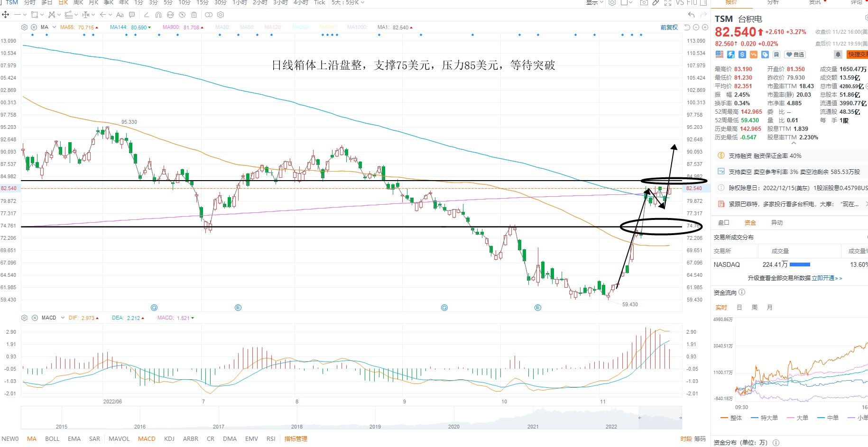868x447 pixels.
Task: Zoom out chart with minus circle
Action: point(696,27)
